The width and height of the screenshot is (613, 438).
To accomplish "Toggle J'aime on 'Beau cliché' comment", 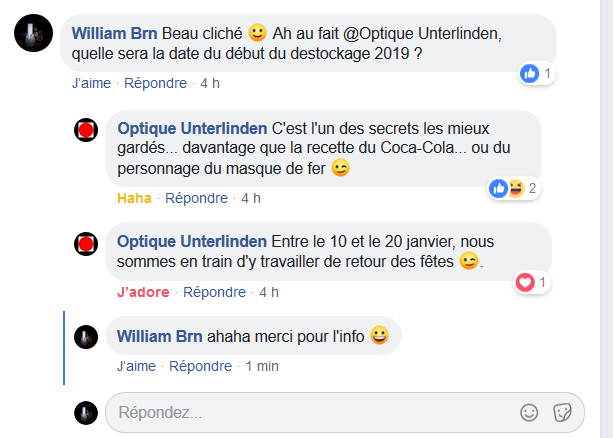I will 93,84.
